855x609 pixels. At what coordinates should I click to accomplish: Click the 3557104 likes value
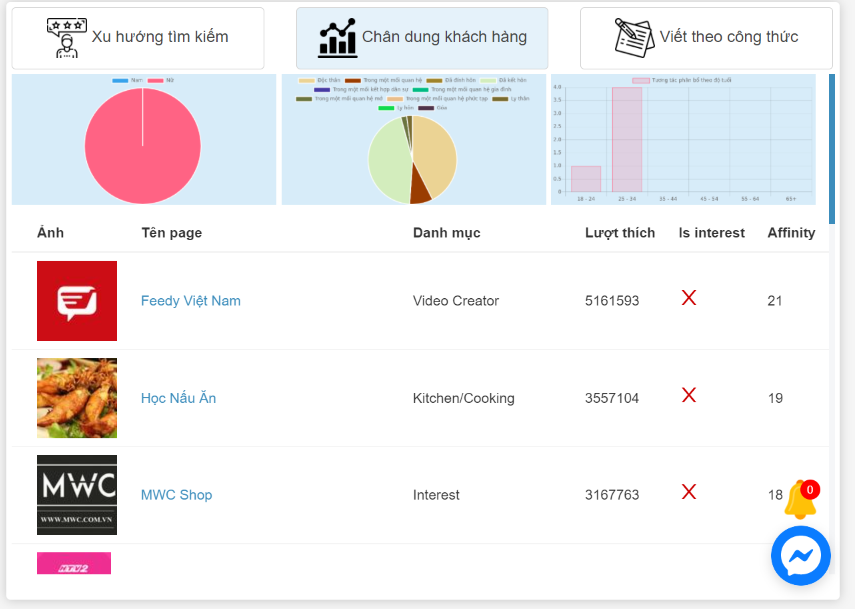click(x=612, y=398)
